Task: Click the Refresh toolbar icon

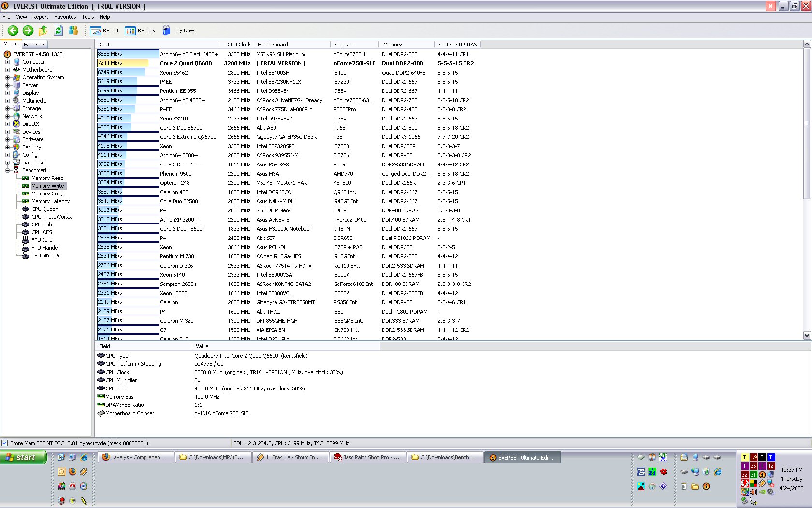Action: 58,30
